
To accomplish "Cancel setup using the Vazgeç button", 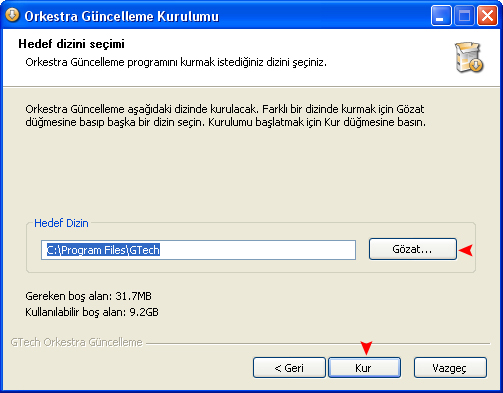I will (450, 368).
